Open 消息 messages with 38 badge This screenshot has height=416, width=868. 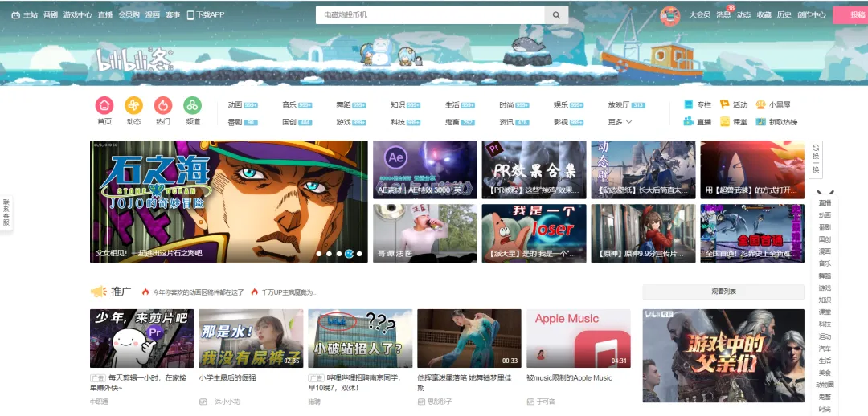(x=723, y=14)
